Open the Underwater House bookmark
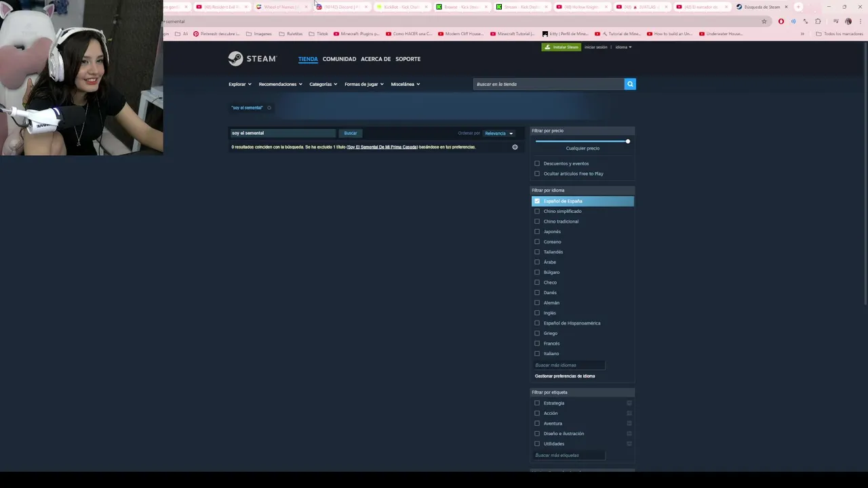868x488 pixels. (x=721, y=34)
